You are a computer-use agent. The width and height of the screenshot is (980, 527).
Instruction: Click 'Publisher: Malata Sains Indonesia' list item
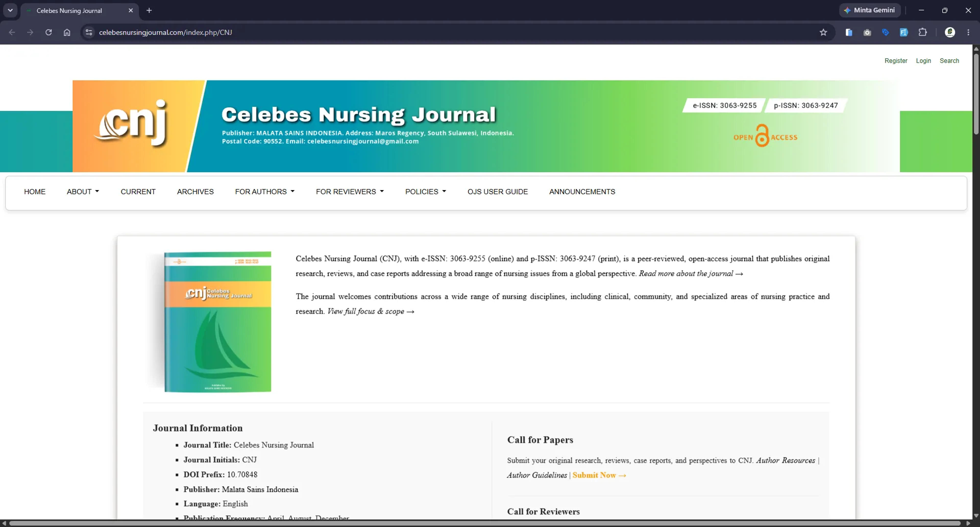coord(241,489)
